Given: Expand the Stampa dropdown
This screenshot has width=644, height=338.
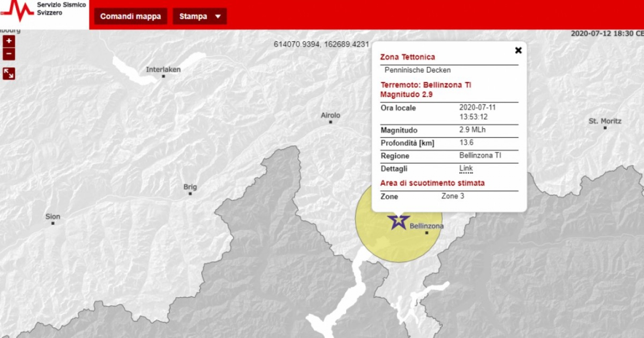Looking at the screenshot, I should pos(199,17).
